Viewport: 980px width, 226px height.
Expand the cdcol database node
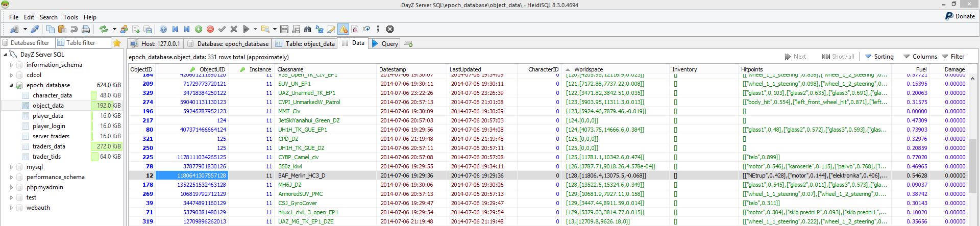[x=11, y=75]
